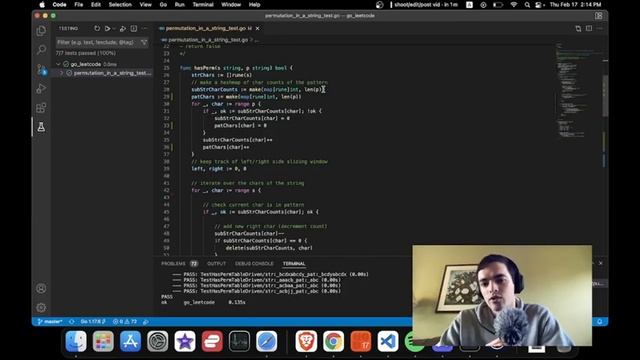Open run tests dropdown arrow
This screenshot has width=640, height=360.
(114, 29)
